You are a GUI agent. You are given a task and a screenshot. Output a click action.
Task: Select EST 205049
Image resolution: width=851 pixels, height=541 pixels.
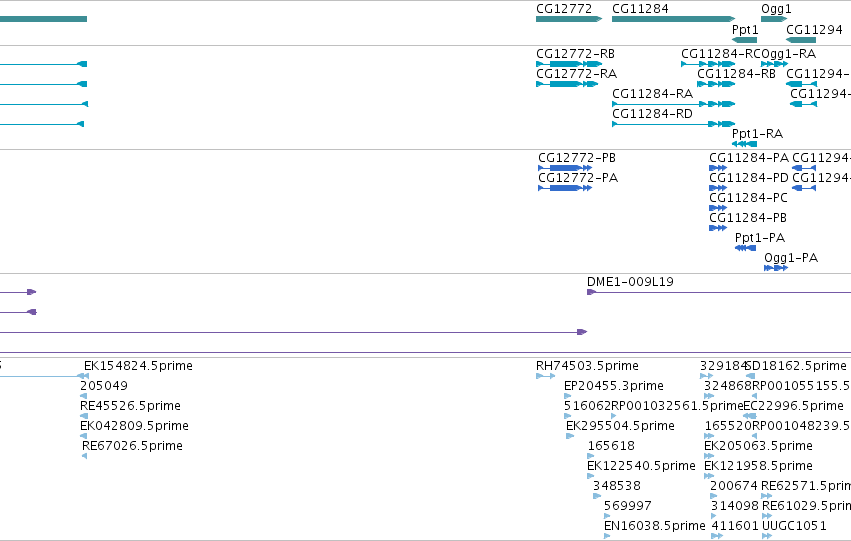104,386
